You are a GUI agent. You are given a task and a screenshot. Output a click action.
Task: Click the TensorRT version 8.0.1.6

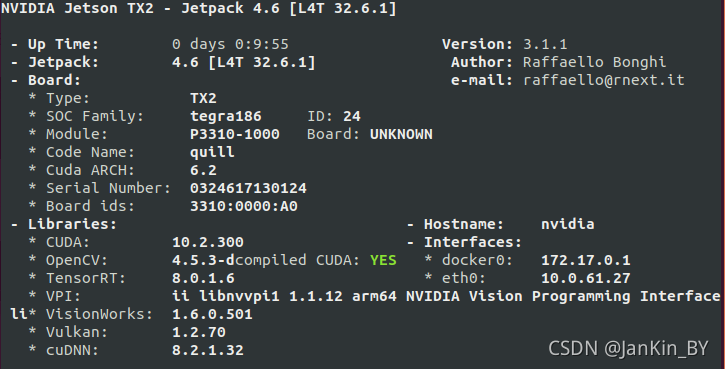[203, 278]
